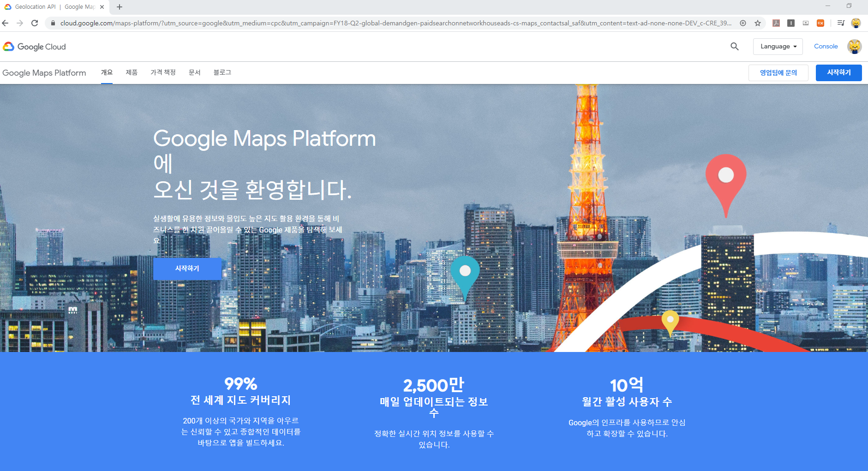
Task: Click the browser back arrow
Action: [5, 23]
